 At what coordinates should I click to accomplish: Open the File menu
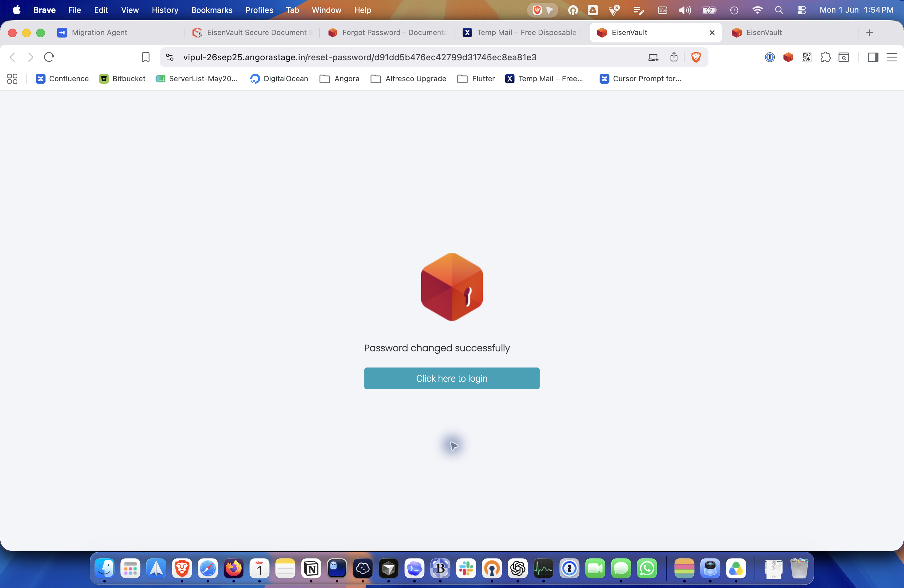pos(74,10)
